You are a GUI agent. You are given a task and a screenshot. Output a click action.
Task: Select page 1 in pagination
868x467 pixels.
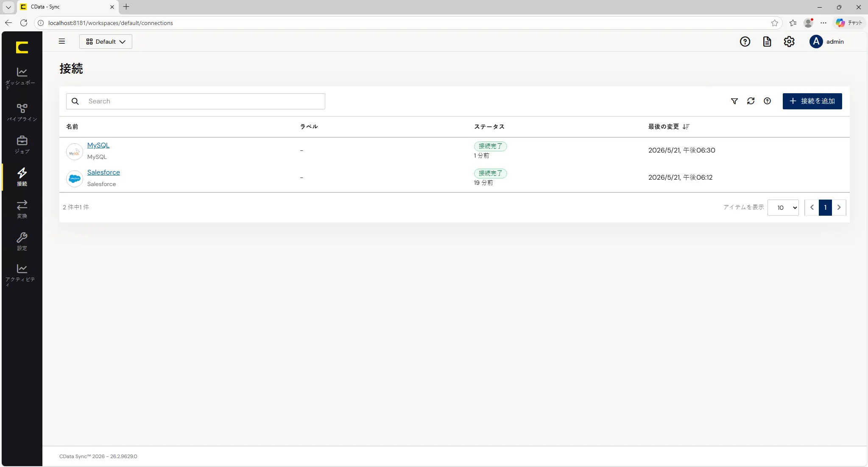(825, 208)
